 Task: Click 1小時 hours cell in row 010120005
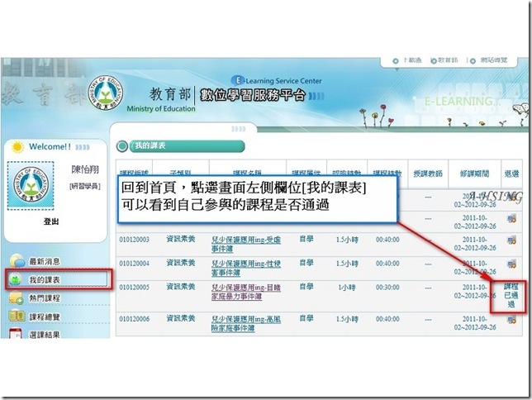click(x=347, y=288)
